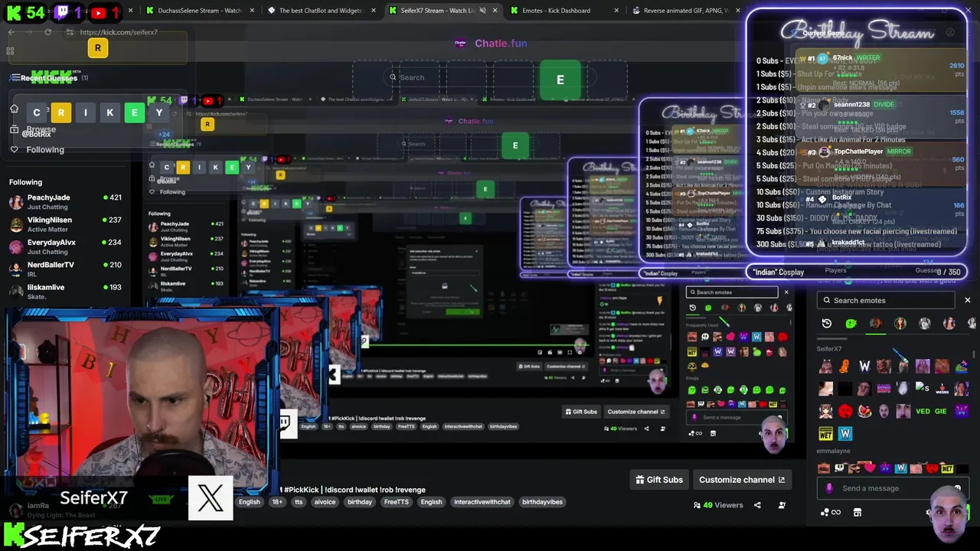Open PeachyJade channel in following list
The width and height of the screenshot is (980, 551).
(x=65, y=202)
